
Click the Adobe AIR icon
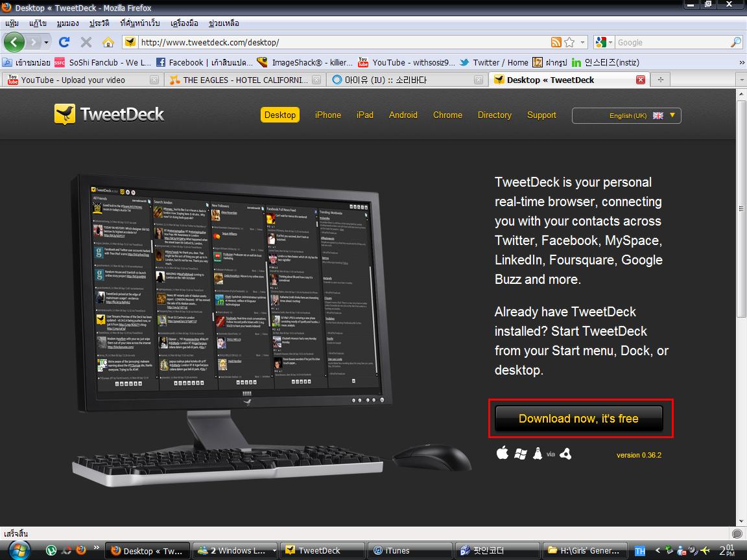coord(565,454)
